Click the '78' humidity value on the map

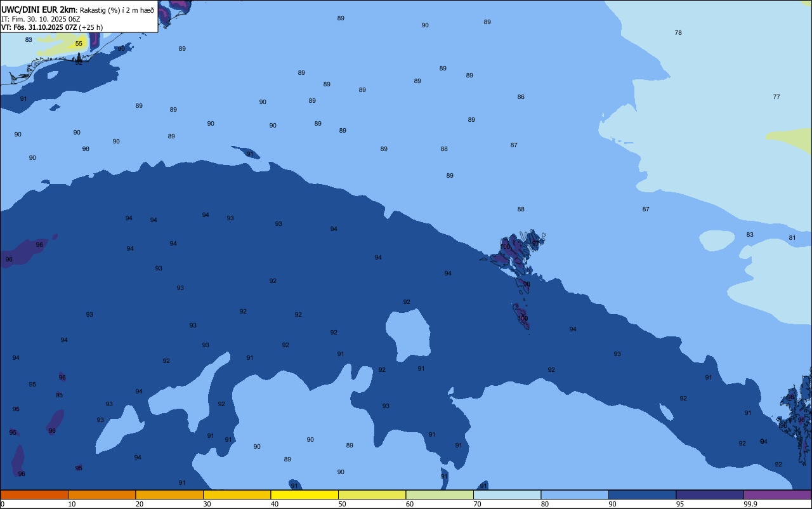click(678, 33)
